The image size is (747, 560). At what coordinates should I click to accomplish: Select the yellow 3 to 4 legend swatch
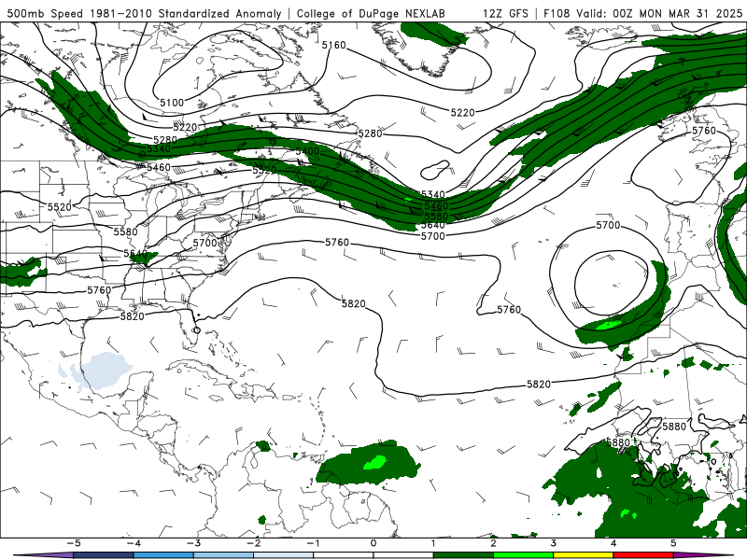tap(583, 555)
